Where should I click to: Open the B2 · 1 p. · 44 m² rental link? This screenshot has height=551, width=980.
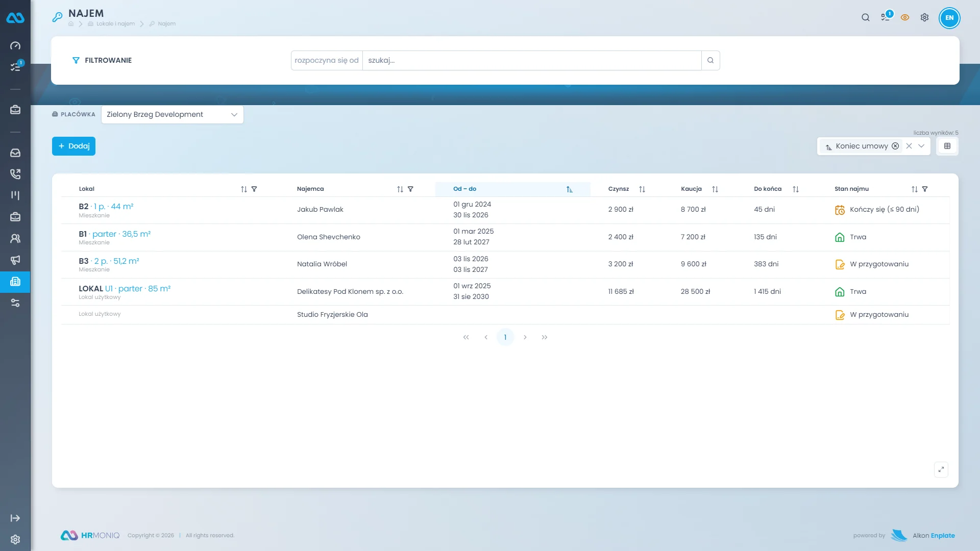point(106,207)
